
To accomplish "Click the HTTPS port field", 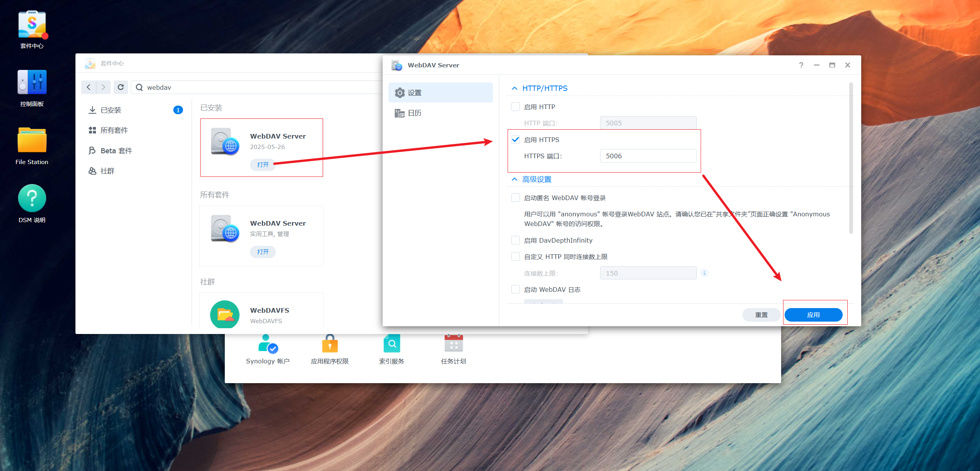I will point(648,156).
